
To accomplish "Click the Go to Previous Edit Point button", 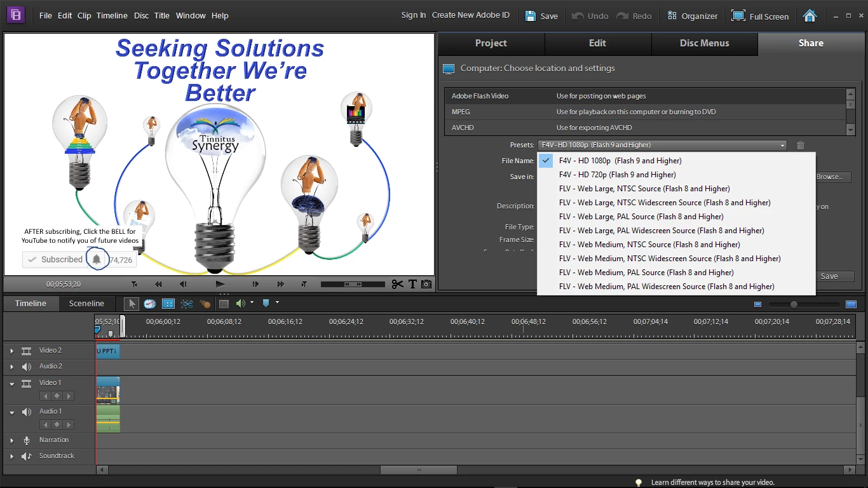I will pos(134,284).
